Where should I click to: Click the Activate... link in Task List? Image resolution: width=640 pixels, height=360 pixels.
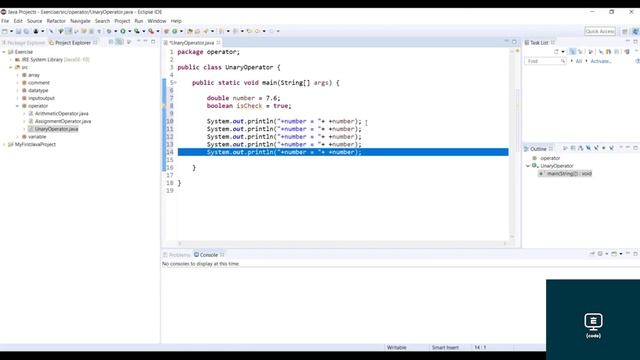[601, 61]
